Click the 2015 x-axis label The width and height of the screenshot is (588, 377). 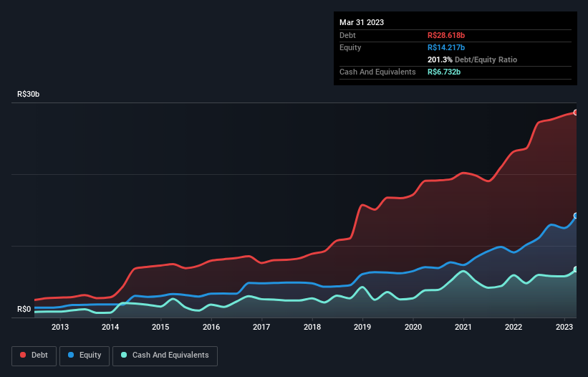point(160,327)
